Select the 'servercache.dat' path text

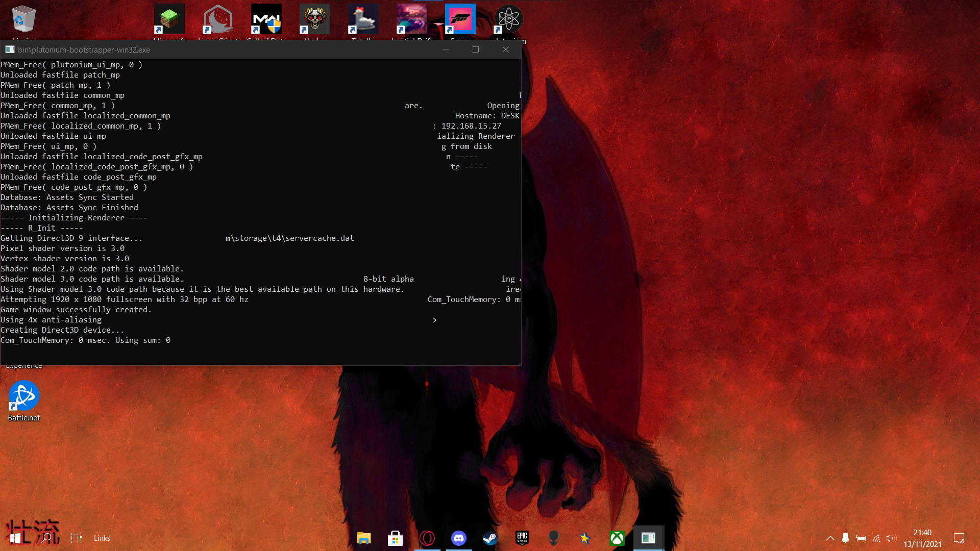click(x=289, y=238)
